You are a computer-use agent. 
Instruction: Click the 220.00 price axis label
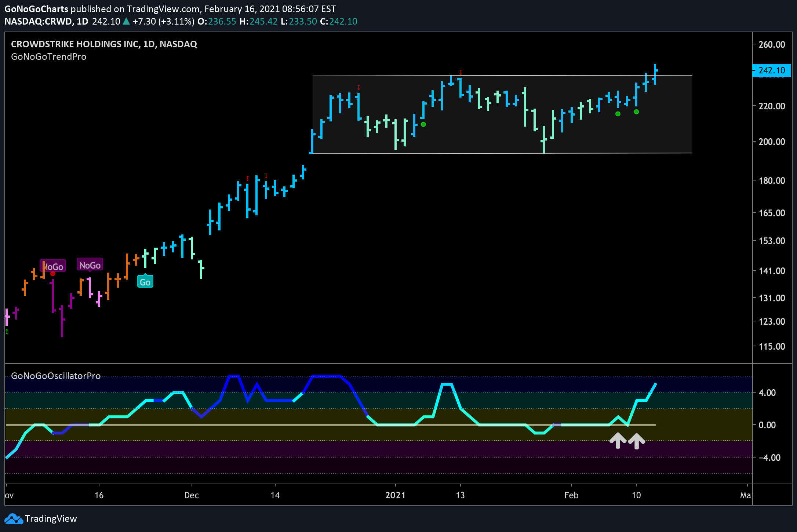point(772,106)
